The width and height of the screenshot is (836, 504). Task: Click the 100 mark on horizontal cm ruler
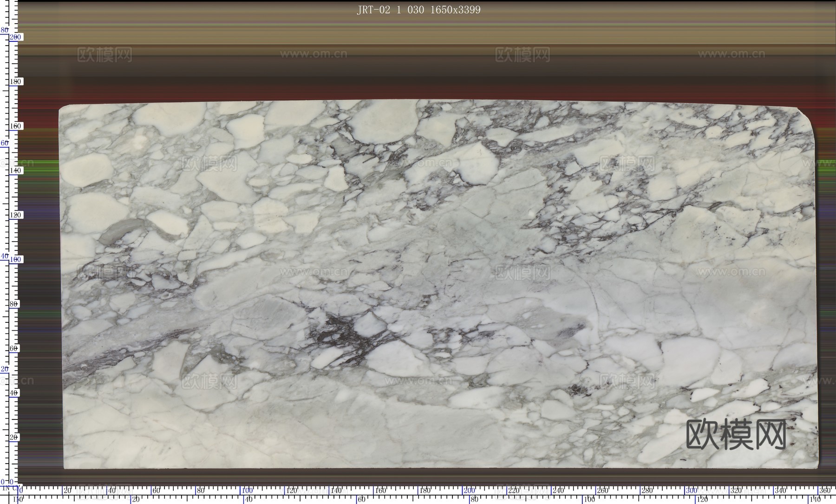(247, 491)
